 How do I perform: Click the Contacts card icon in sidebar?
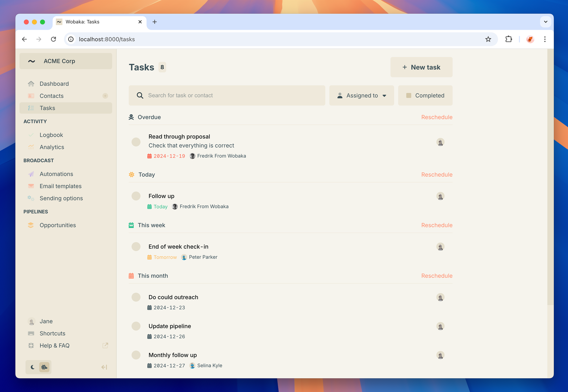(31, 96)
